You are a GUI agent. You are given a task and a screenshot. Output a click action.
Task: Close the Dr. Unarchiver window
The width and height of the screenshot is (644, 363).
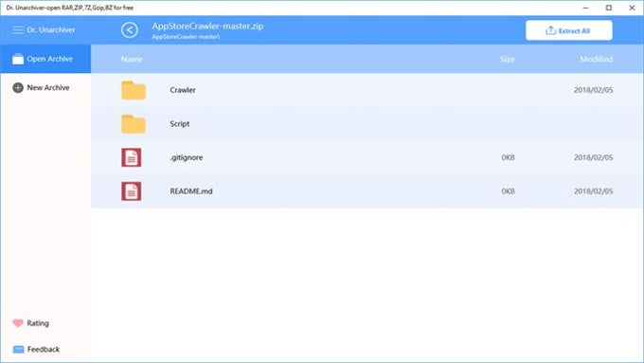[632, 8]
